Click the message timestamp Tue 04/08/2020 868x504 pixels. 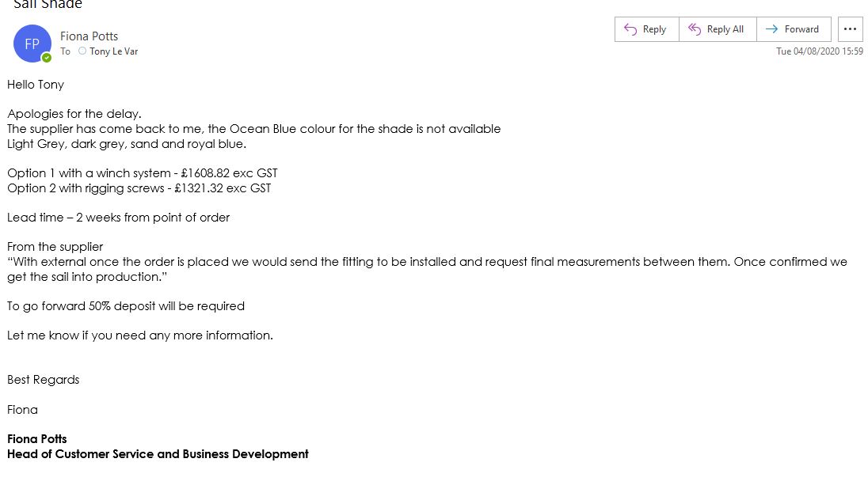point(819,51)
